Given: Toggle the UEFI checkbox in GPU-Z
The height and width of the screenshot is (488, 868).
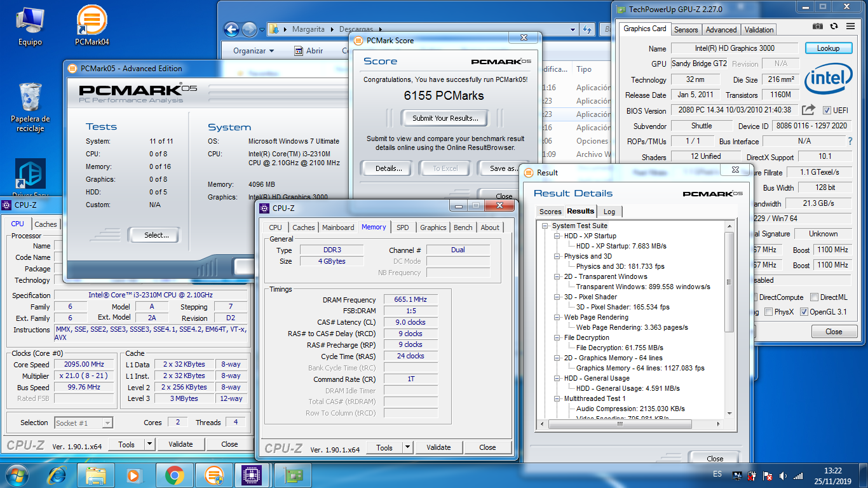Looking at the screenshot, I should 827,110.
